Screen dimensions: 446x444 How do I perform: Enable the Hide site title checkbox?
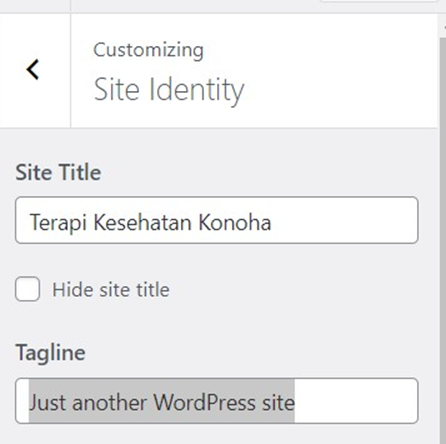coord(28,289)
